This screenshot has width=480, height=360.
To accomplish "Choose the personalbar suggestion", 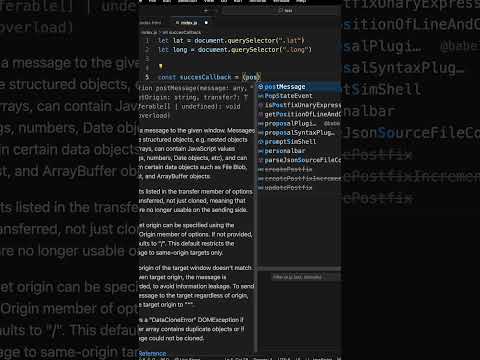I will pyautogui.click(x=299, y=151).
